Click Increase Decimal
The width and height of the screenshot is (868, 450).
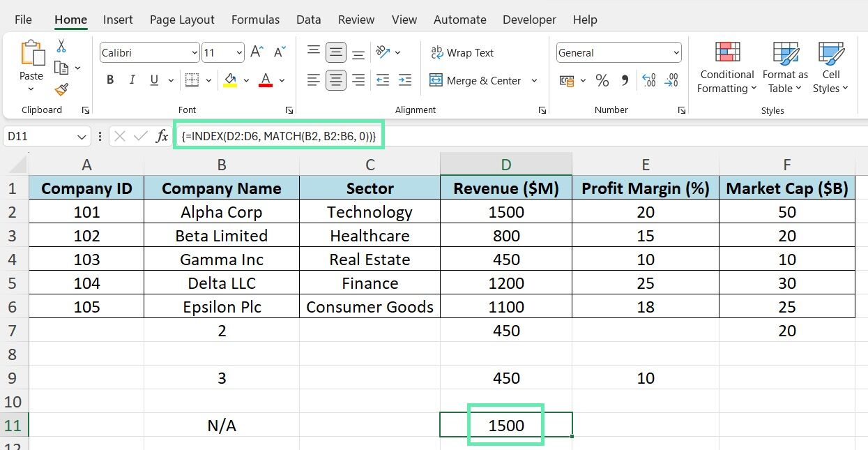coord(648,81)
